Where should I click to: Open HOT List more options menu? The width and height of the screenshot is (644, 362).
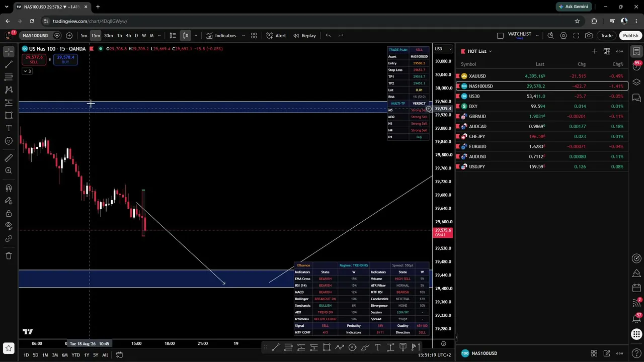[x=620, y=51]
